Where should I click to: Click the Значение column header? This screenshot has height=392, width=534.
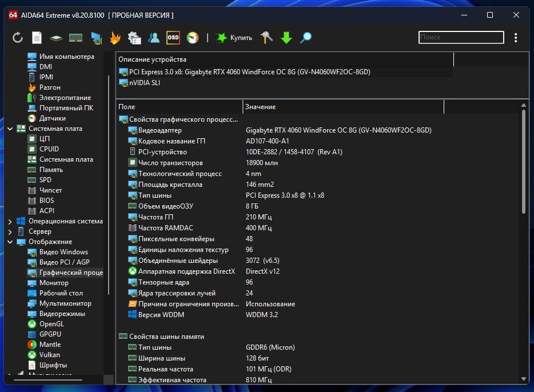(x=344, y=107)
